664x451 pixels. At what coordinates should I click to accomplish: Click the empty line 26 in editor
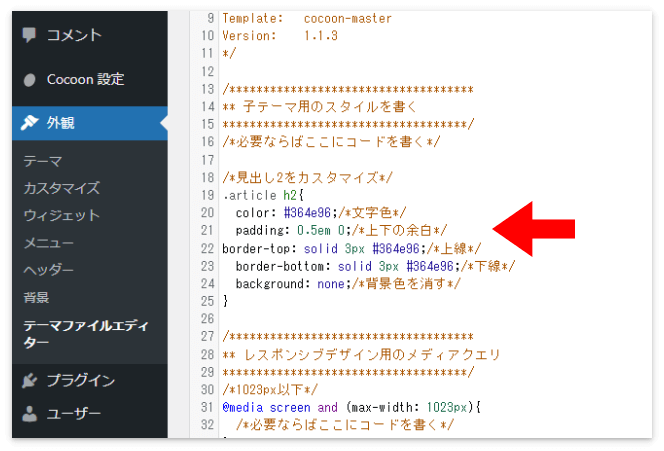click(x=435, y=318)
